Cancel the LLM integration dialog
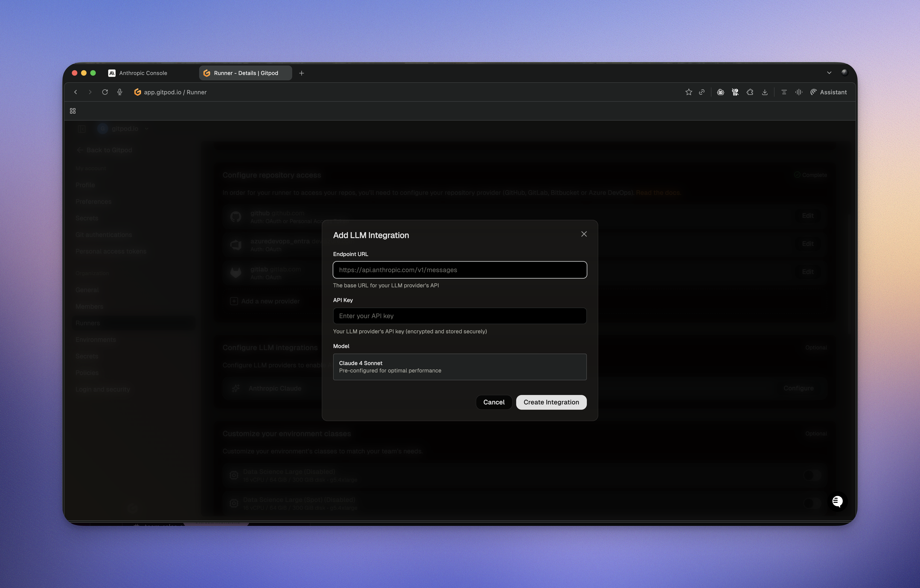This screenshot has width=920, height=588. tap(494, 402)
